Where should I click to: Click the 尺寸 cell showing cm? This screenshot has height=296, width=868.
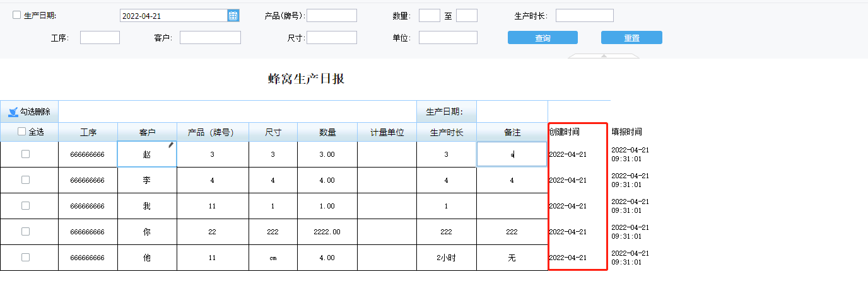(x=273, y=258)
